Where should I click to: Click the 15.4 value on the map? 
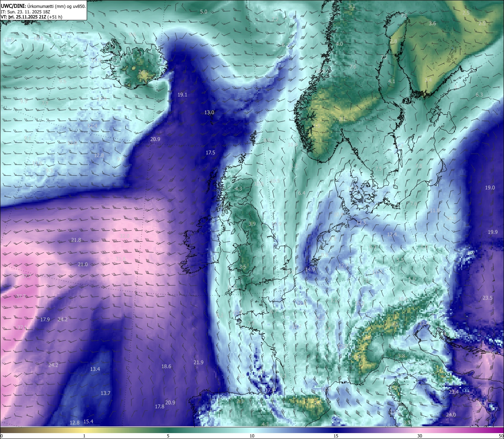click(x=88, y=422)
